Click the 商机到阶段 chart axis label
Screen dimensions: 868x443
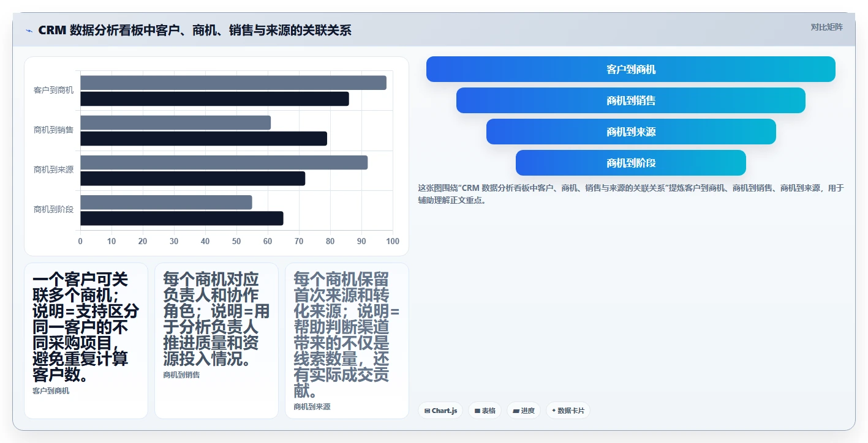point(53,209)
